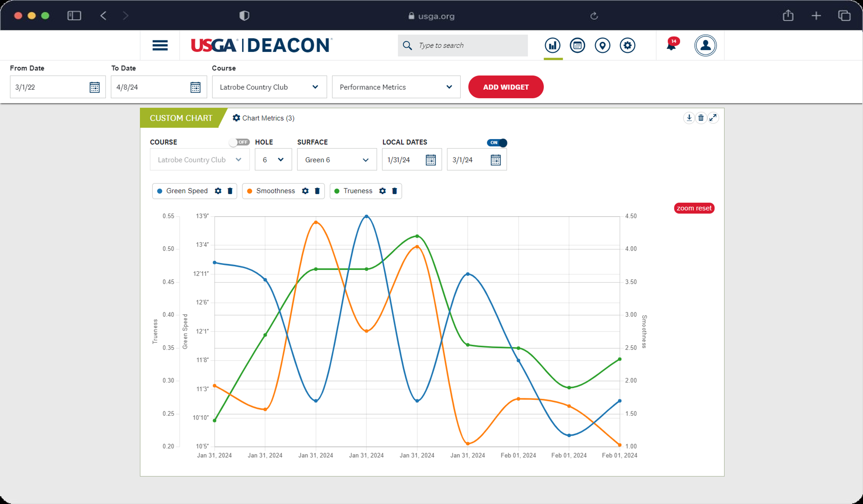Click the Trueness left axis label
The width and height of the screenshot is (863, 504).
(x=155, y=331)
